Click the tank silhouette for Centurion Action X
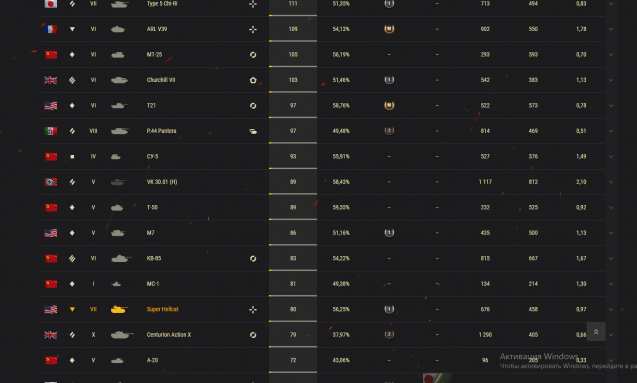Viewport: 637px width, 383px height. coord(122,335)
